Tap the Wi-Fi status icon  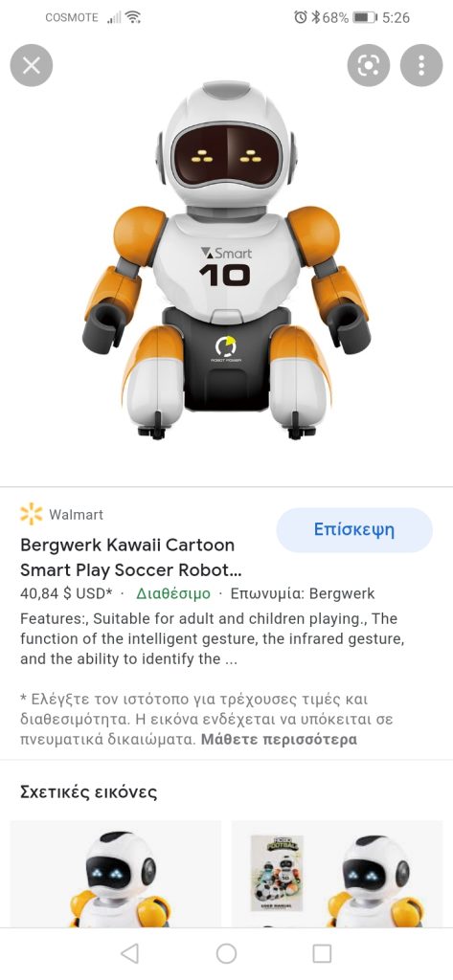[x=133, y=17]
